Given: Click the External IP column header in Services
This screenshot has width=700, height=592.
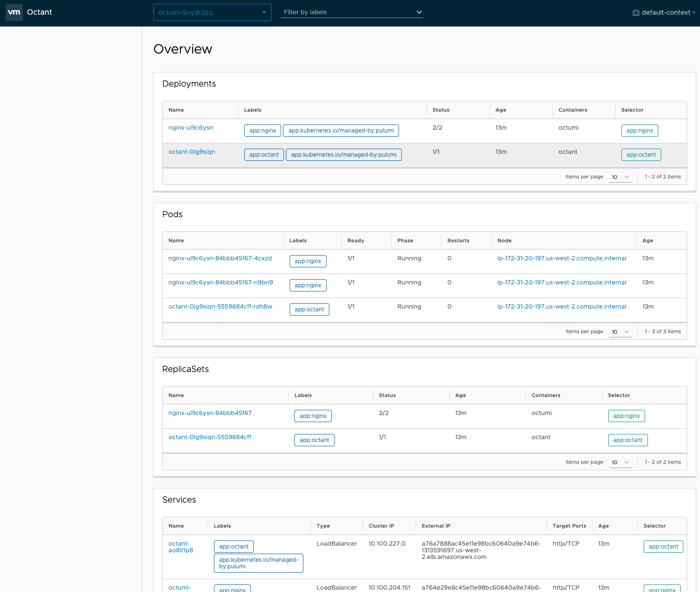Looking at the screenshot, I should click(x=436, y=526).
